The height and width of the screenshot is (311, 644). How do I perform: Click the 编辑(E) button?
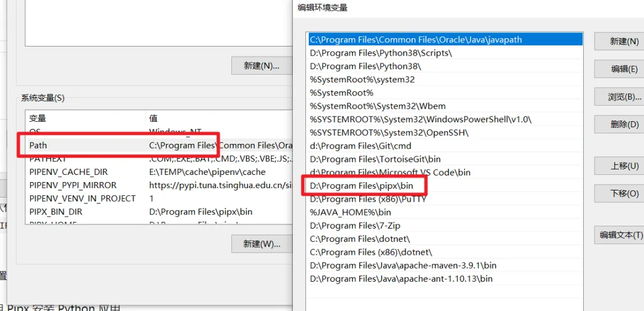(620, 69)
